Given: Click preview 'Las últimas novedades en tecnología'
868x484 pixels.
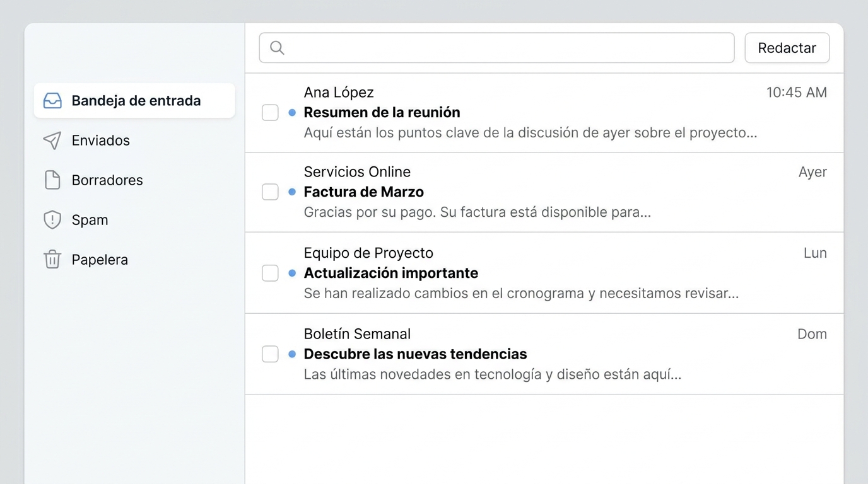Looking at the screenshot, I should click(492, 374).
